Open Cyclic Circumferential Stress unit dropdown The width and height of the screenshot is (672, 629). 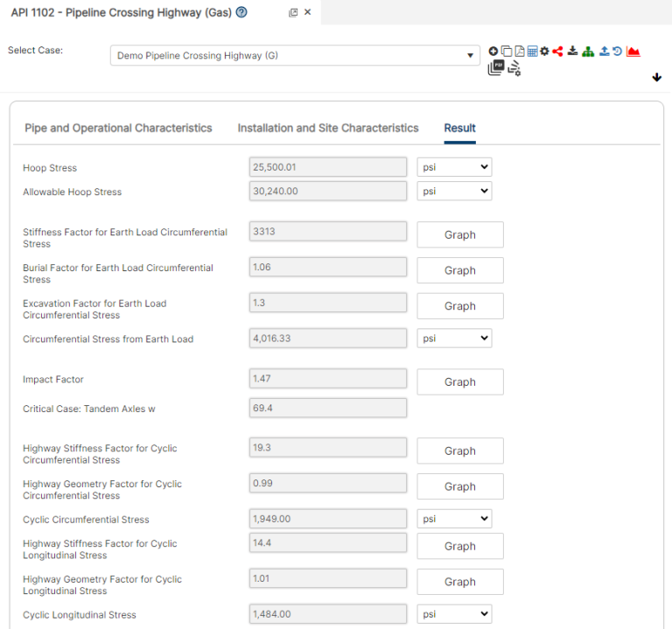tap(453, 519)
